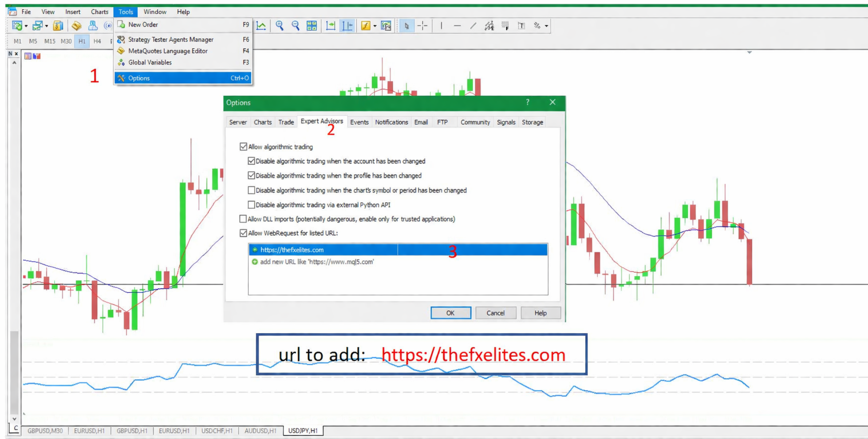Open the USDCHF,H1 chart tab
This screenshot has height=439, width=868.
(217, 431)
